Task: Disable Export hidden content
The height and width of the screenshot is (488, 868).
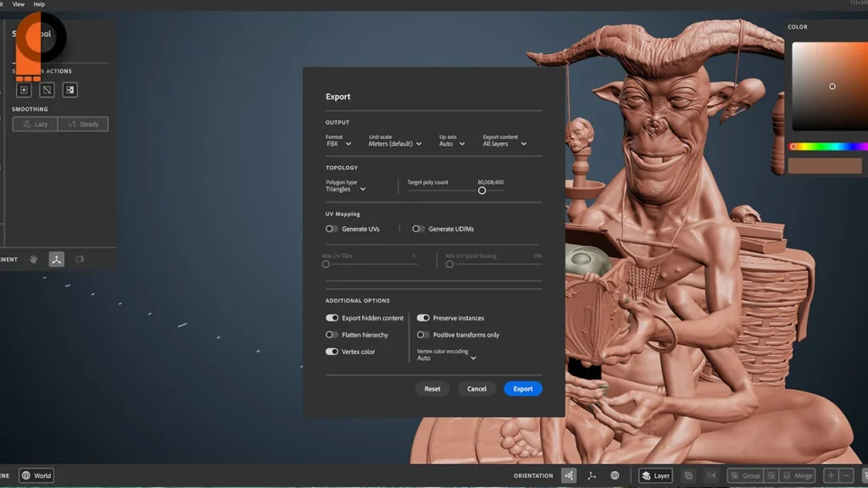Action: tap(332, 318)
